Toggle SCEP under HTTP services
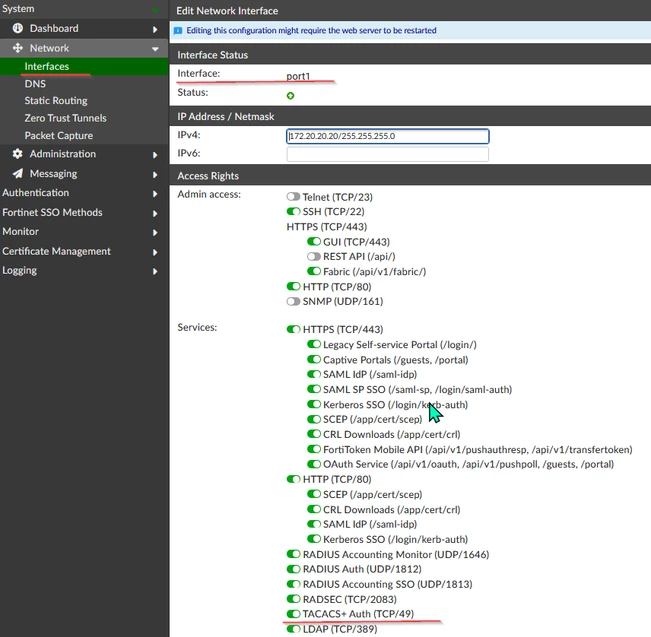 [x=314, y=494]
